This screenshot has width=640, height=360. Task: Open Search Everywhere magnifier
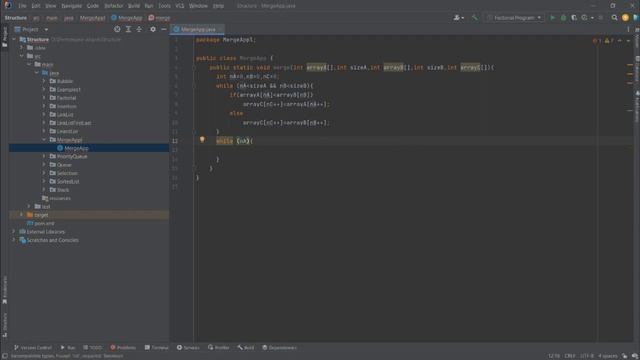[x=614, y=18]
